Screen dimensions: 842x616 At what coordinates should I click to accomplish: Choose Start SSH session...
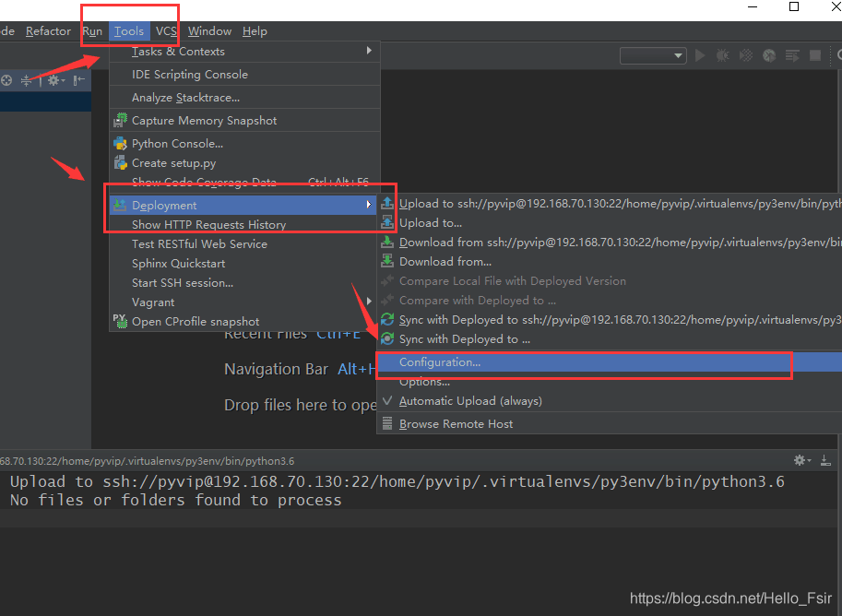click(245, 282)
